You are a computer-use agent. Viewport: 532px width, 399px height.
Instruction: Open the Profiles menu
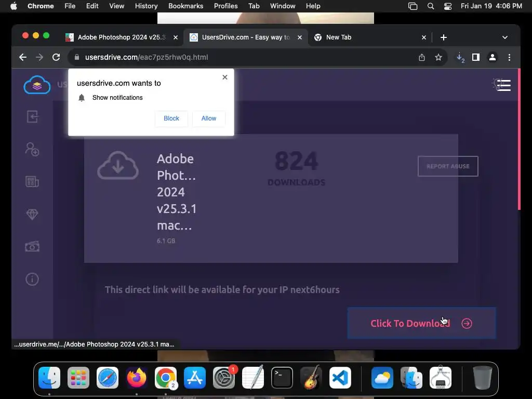(x=225, y=6)
